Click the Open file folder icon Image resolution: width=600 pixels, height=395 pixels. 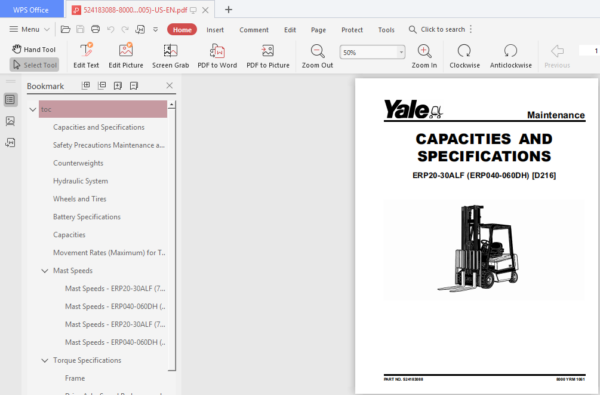(65, 29)
